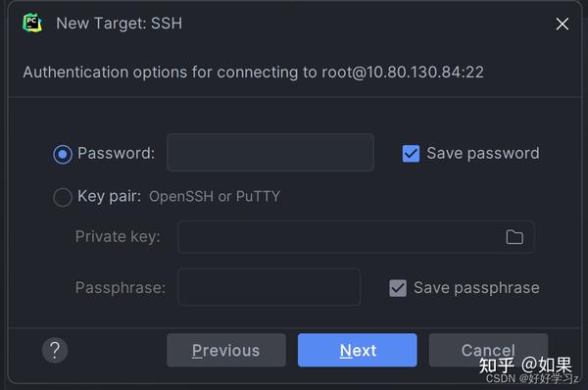Image resolution: width=588 pixels, height=390 pixels.
Task: Click the "Password:" label text
Action: pos(116,153)
